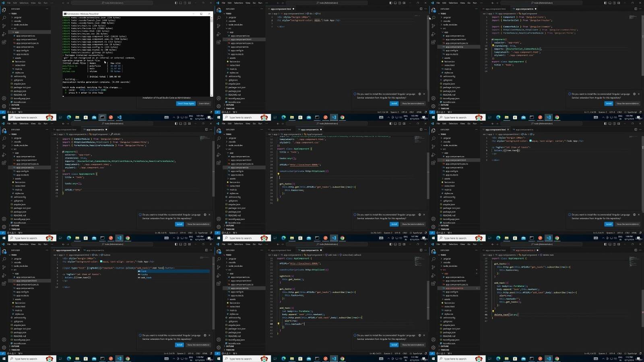Open Search view in the ngOnInit code screenshot
Screen dimensions: 644x362
[x=219, y=259]
